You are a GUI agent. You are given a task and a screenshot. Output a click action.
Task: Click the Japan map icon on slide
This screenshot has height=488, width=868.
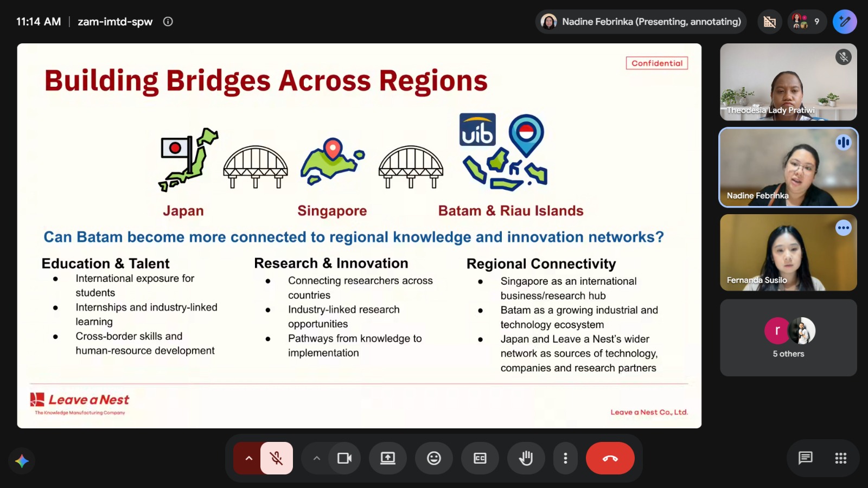(x=188, y=159)
